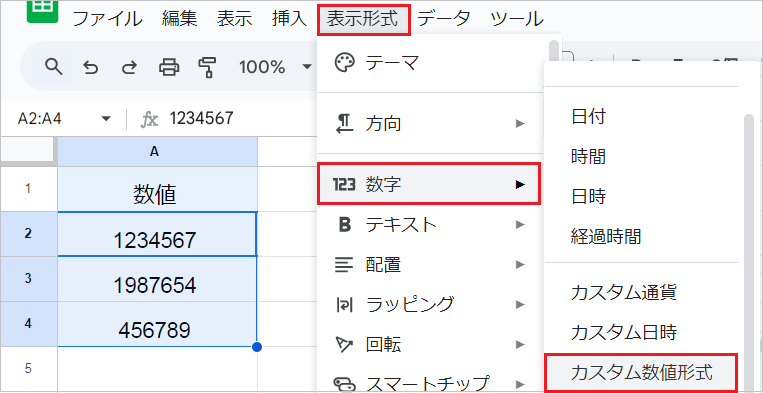Viewport: 763px width, 393px height.
Task: Click the submenu arrow on 配置 row
Action: 520,265
